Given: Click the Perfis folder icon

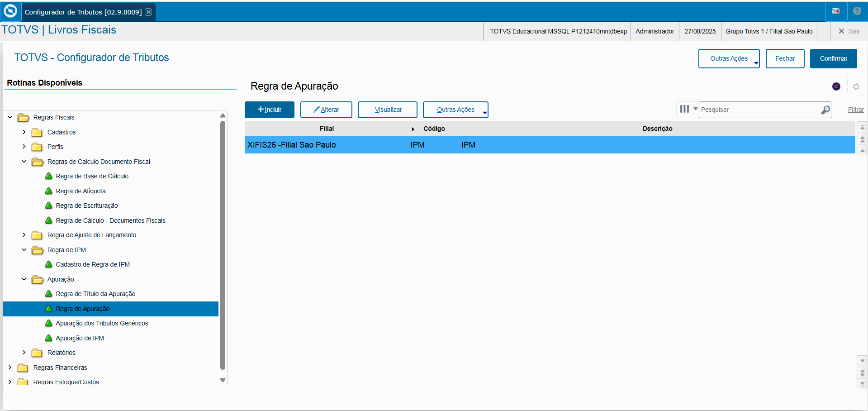Looking at the screenshot, I should 37,147.
